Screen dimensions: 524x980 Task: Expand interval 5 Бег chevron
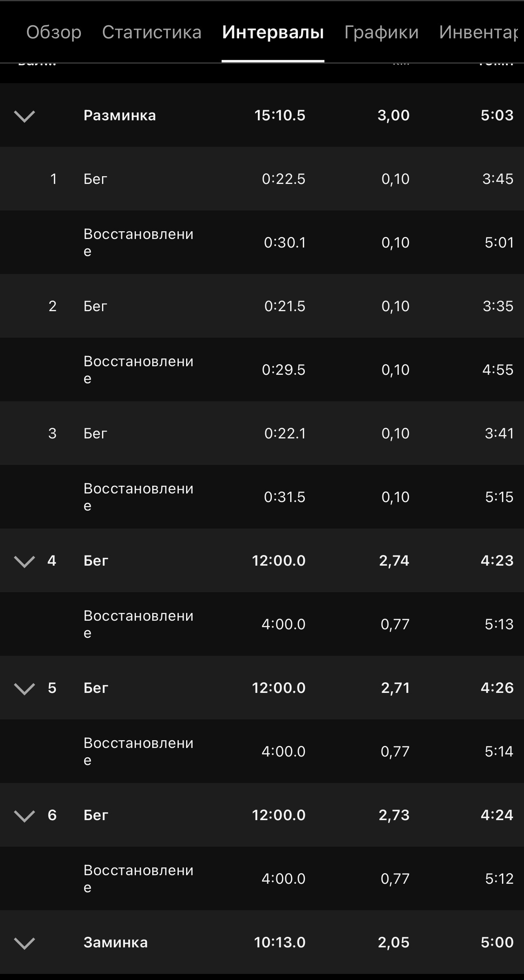pyautogui.click(x=24, y=689)
